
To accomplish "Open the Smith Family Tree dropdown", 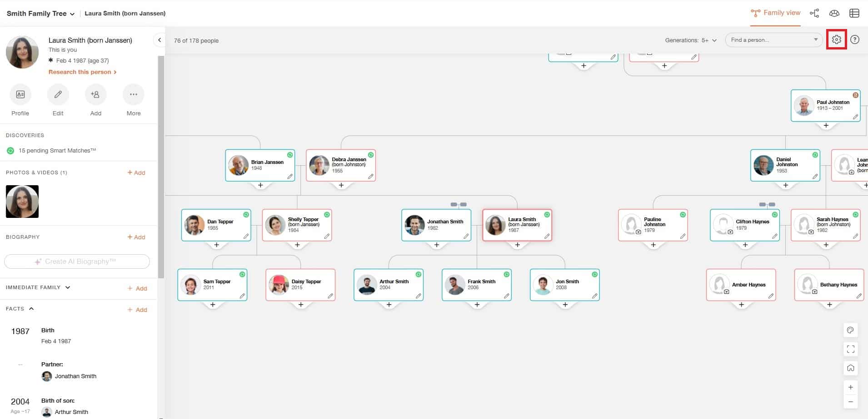I will [40, 14].
